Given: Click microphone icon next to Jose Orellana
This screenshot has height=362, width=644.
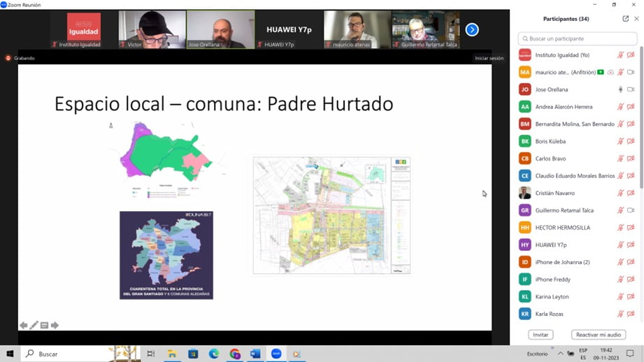Looking at the screenshot, I should (620, 89).
